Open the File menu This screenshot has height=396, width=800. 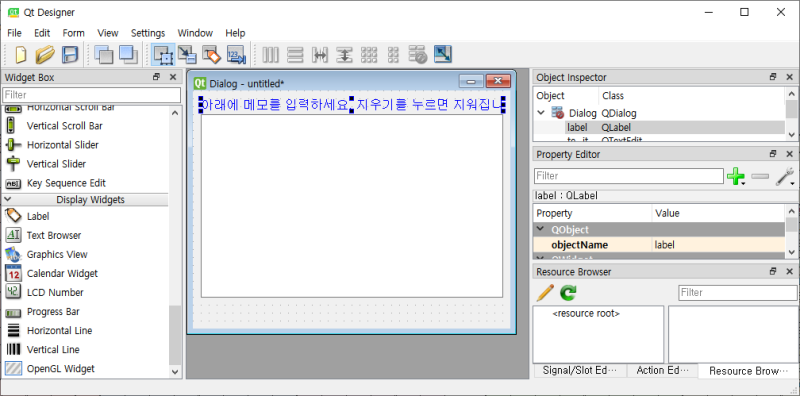(x=14, y=33)
